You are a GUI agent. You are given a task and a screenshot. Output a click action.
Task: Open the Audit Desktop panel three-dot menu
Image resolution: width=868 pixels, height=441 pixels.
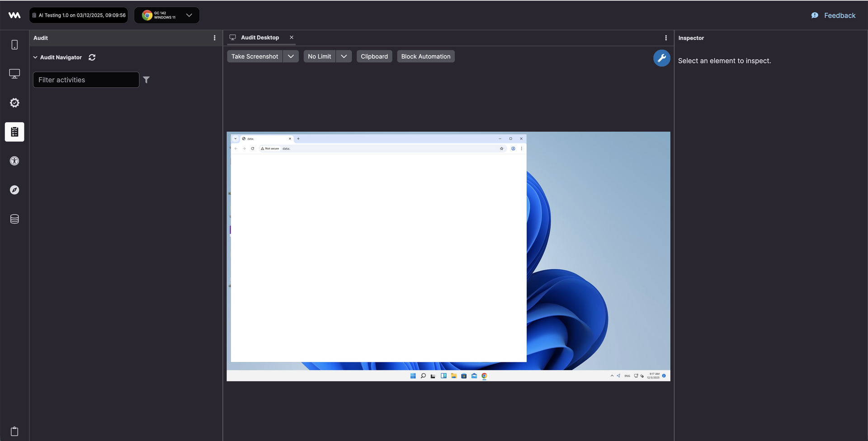point(666,38)
